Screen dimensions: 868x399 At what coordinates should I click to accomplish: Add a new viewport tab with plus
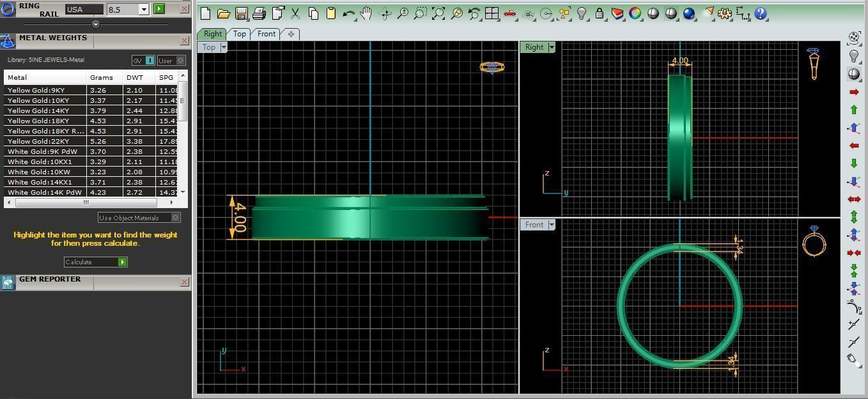291,34
